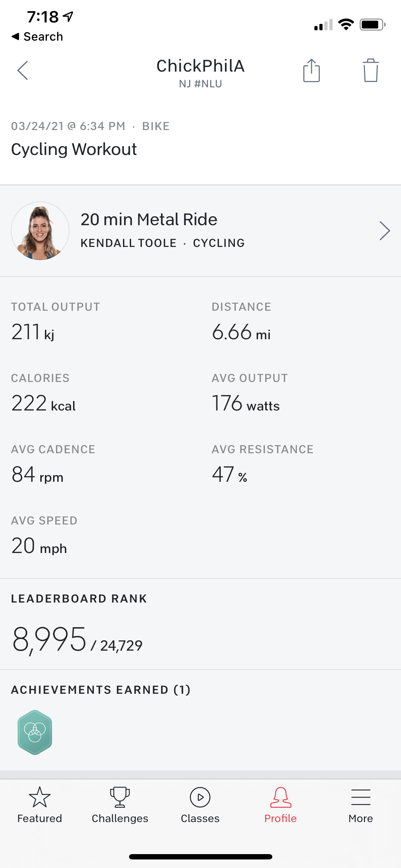Return to Search via status bar
The width and height of the screenshot is (401, 868).
pos(38,37)
